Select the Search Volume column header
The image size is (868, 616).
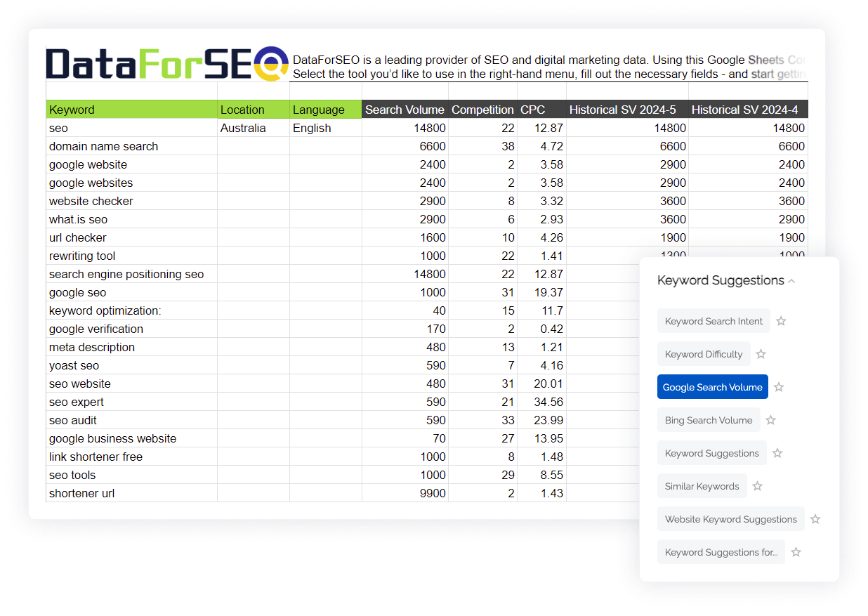[x=405, y=110]
